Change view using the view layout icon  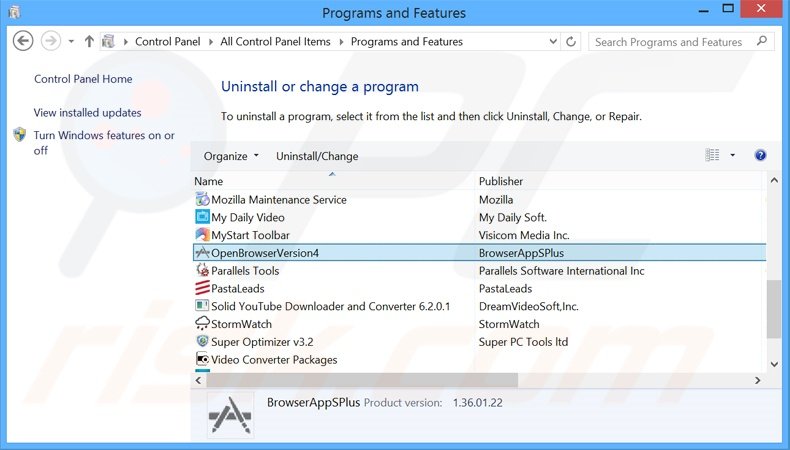click(x=712, y=155)
